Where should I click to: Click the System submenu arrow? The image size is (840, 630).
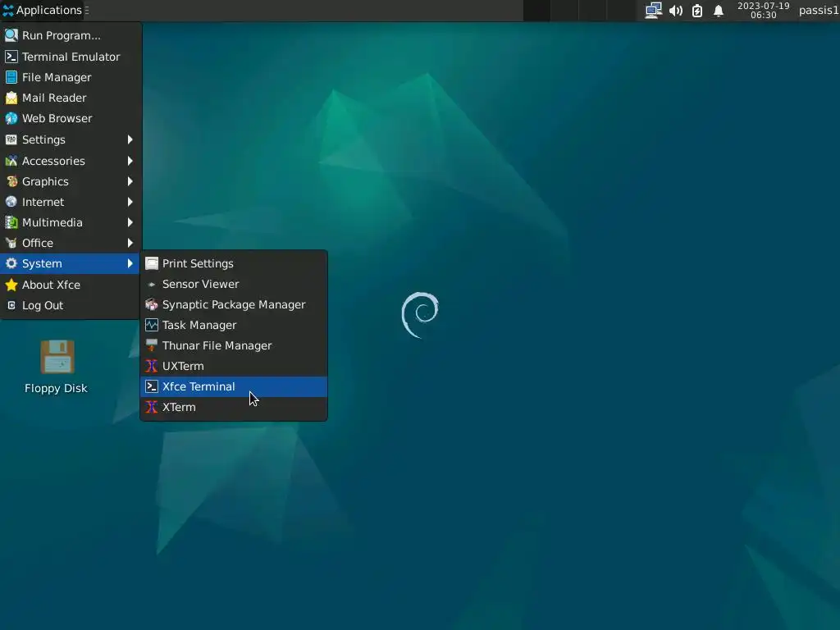pyautogui.click(x=130, y=263)
